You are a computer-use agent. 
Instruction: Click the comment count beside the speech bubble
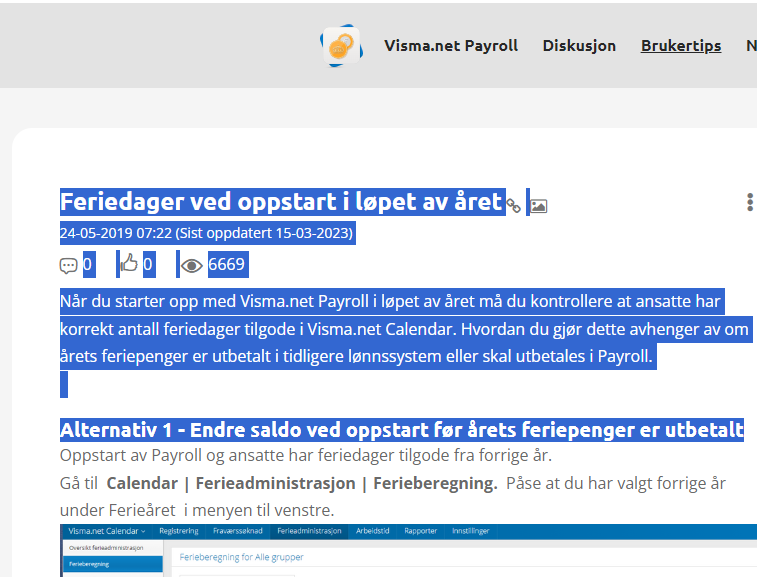pos(87,265)
